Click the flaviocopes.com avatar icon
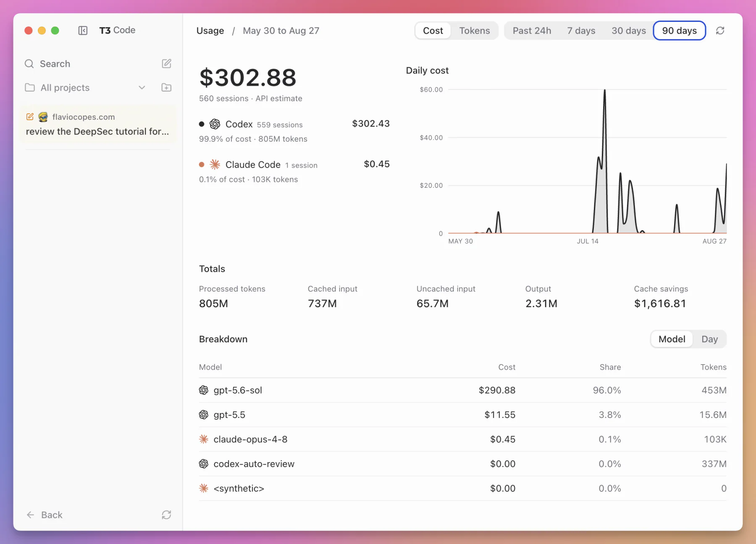The height and width of the screenshot is (544, 756). click(x=43, y=117)
